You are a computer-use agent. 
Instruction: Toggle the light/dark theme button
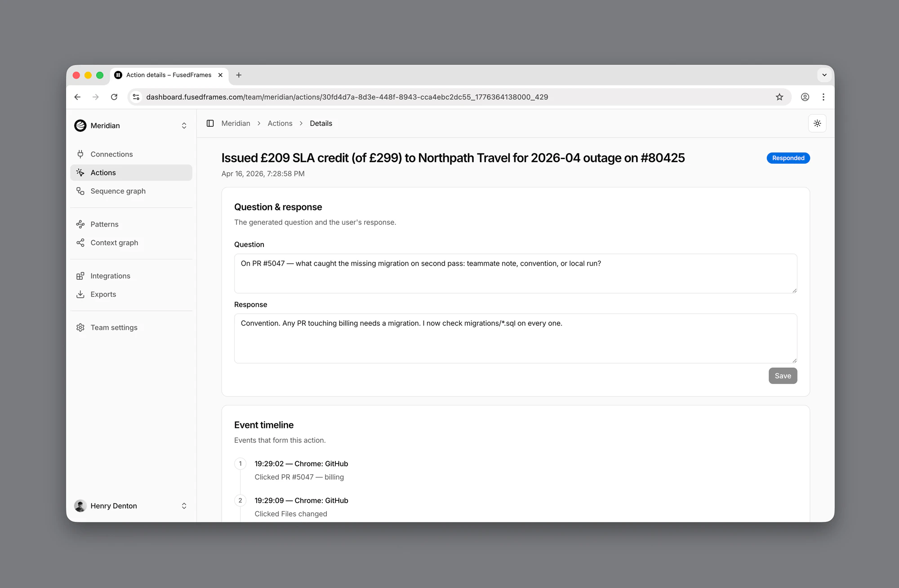(x=817, y=124)
